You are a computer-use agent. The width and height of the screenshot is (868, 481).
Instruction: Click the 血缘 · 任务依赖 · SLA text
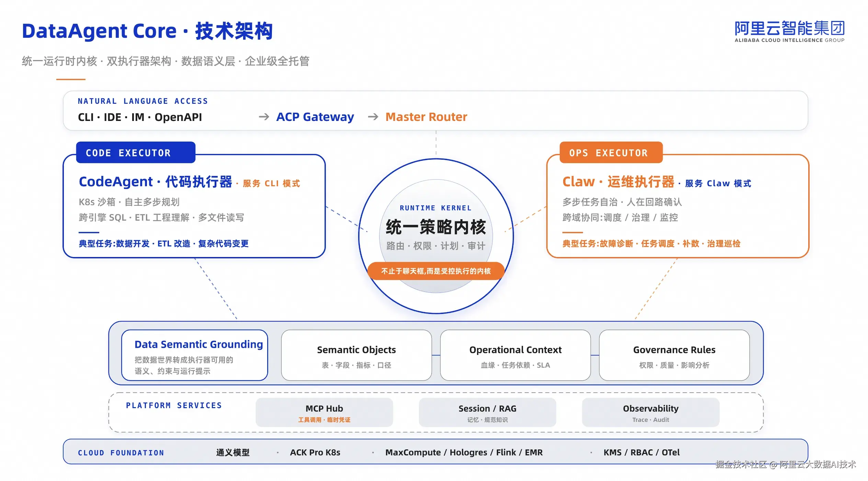(x=515, y=365)
